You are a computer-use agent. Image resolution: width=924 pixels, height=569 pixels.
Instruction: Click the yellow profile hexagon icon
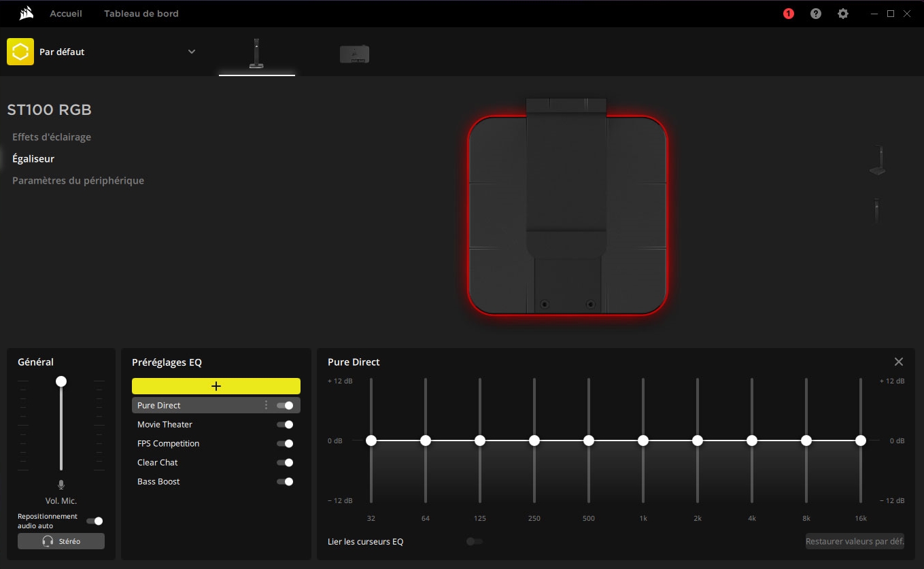point(20,52)
